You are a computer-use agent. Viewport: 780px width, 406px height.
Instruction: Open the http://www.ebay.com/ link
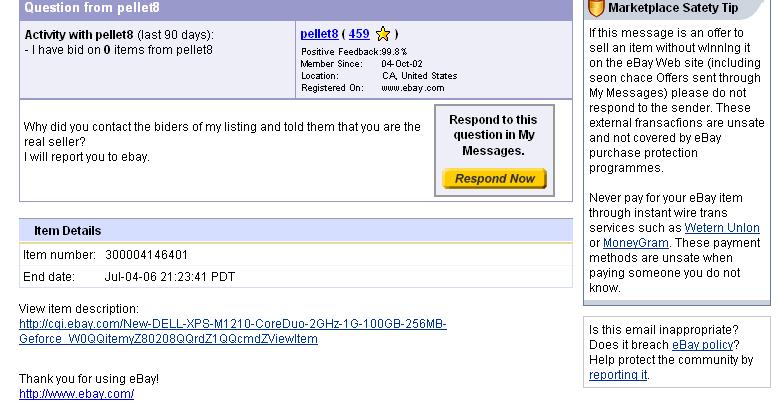(77, 394)
